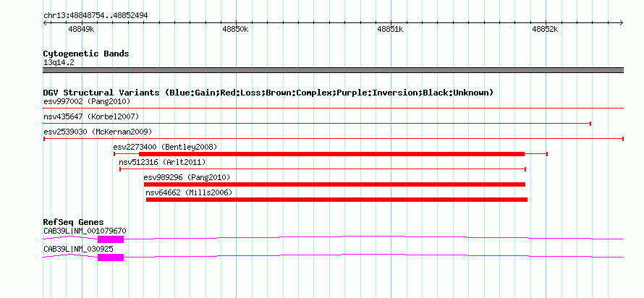Open variant label esv2539030 (McKernan2009)
Screen dimensions: 644x298
[98, 132]
